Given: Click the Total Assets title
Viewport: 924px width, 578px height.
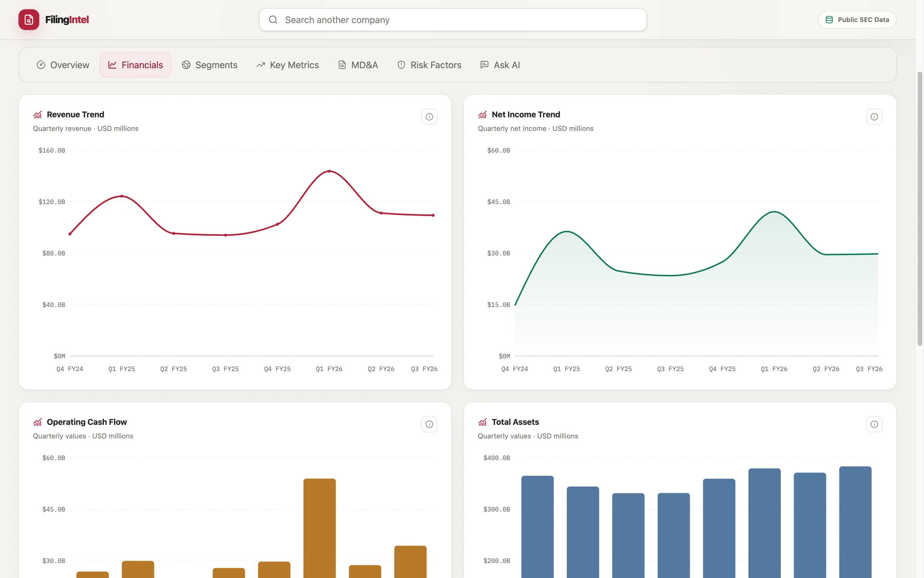Looking at the screenshot, I should [515, 422].
